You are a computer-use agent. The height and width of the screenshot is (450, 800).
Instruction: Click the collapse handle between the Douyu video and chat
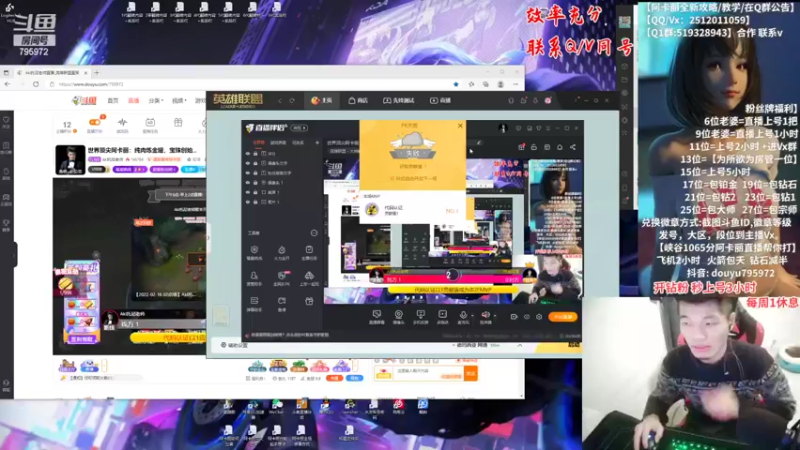coord(208,237)
